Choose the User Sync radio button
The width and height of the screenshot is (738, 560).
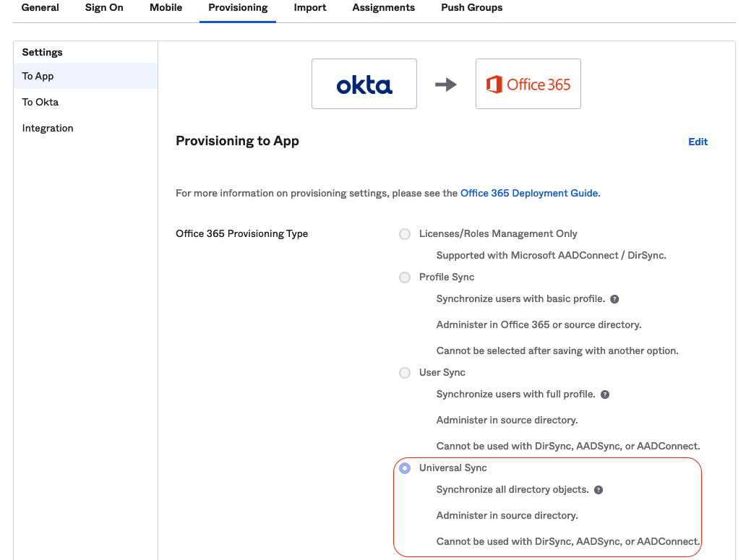point(405,373)
